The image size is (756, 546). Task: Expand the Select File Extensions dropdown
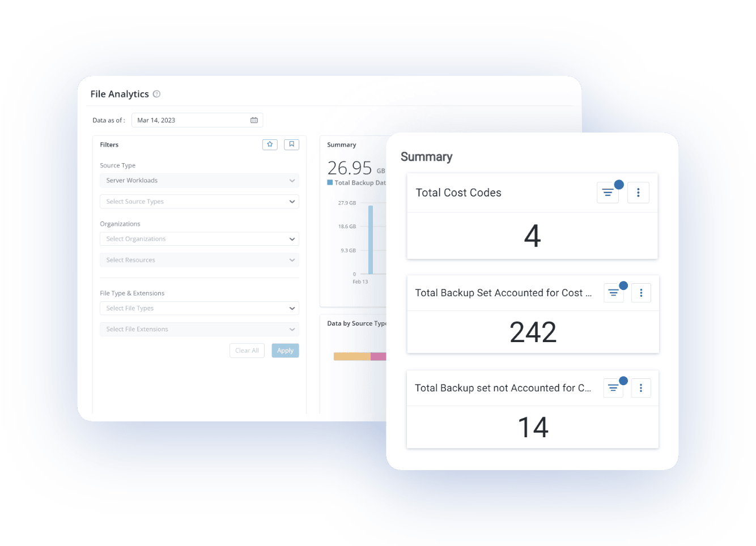199,329
